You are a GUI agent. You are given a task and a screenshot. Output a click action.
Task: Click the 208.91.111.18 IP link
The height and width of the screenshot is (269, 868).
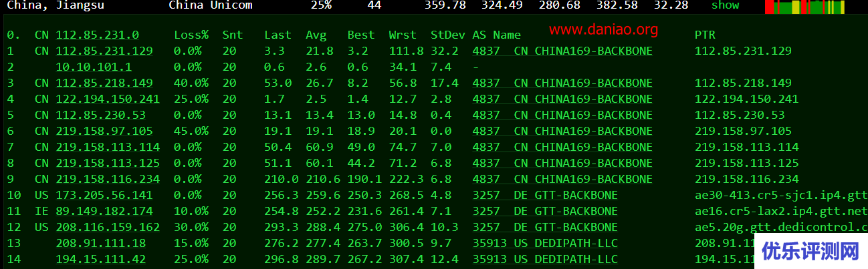(x=101, y=243)
